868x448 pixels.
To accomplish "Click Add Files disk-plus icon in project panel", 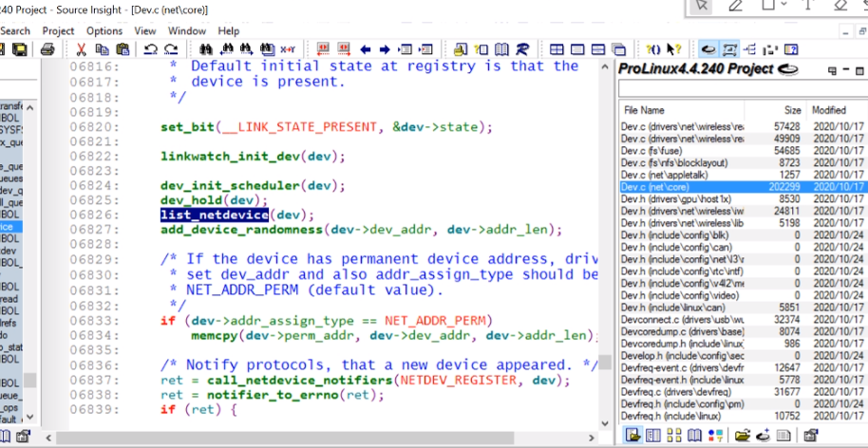I will pyautogui.click(x=764, y=436).
